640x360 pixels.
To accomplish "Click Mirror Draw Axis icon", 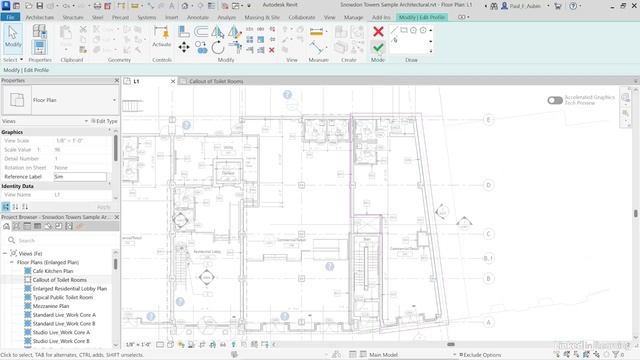I will (x=235, y=31).
